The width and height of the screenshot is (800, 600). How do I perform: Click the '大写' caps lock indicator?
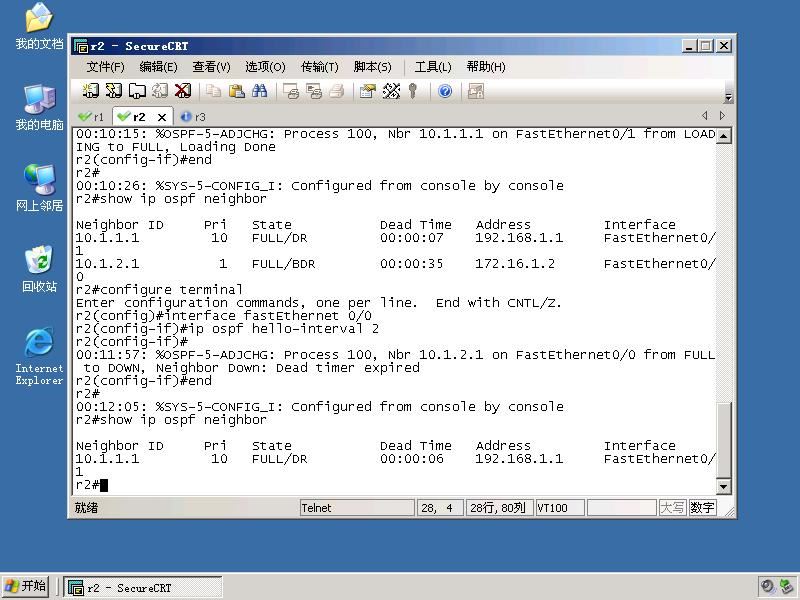672,508
